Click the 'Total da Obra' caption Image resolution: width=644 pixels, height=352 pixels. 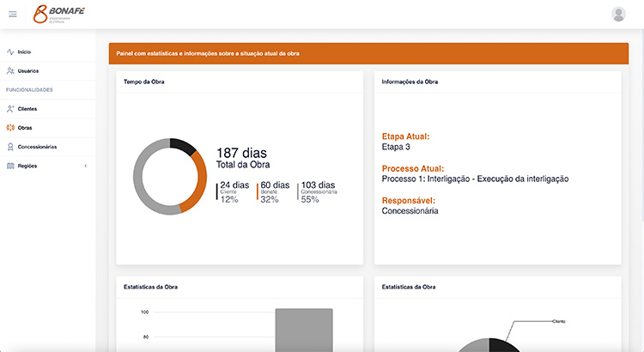243,165
